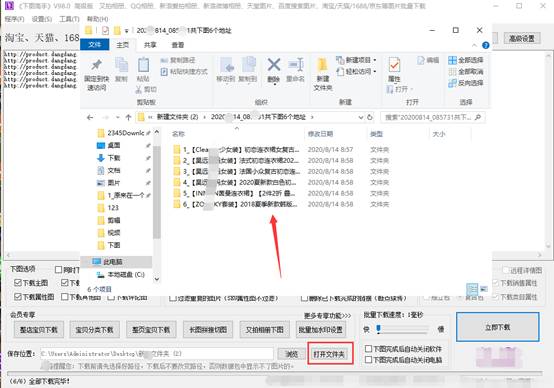Switch to the 共享 ribbon tab
This screenshot has width=554, height=388.
[150, 45]
